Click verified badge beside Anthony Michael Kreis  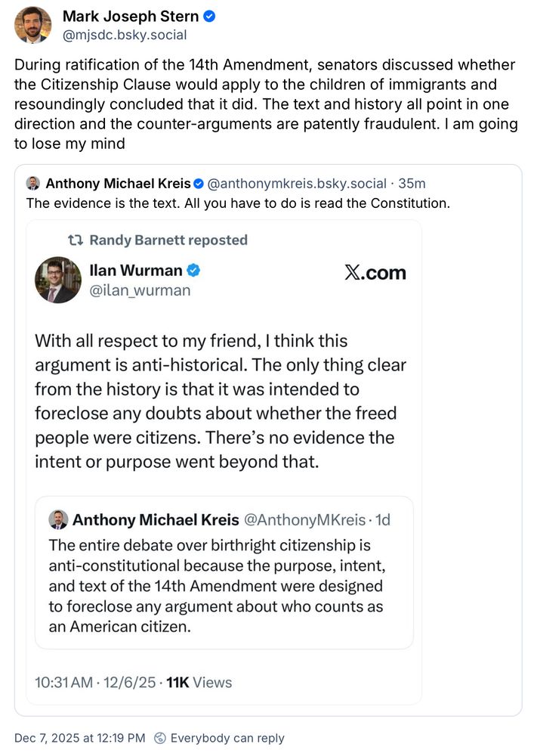[x=199, y=184]
